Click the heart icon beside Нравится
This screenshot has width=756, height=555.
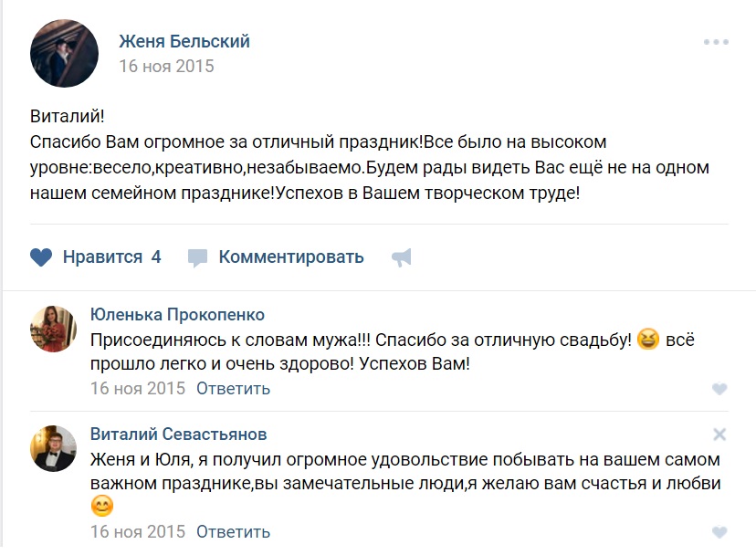click(41, 257)
